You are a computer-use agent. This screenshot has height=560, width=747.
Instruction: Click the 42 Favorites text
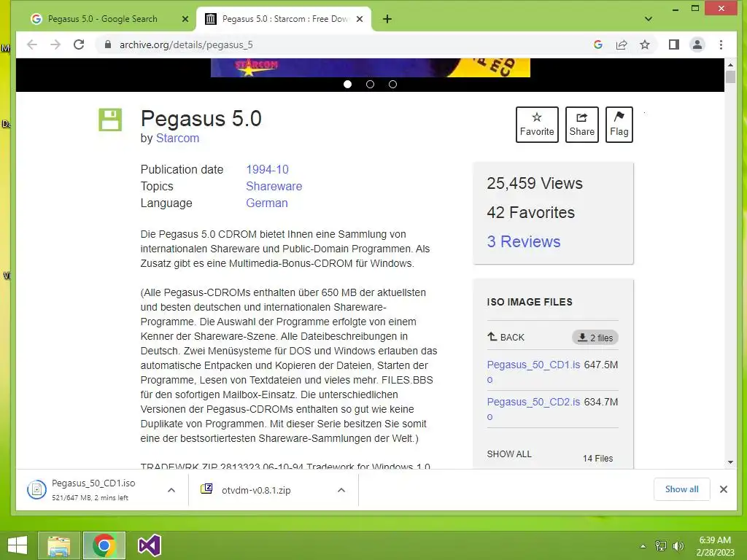coord(531,212)
